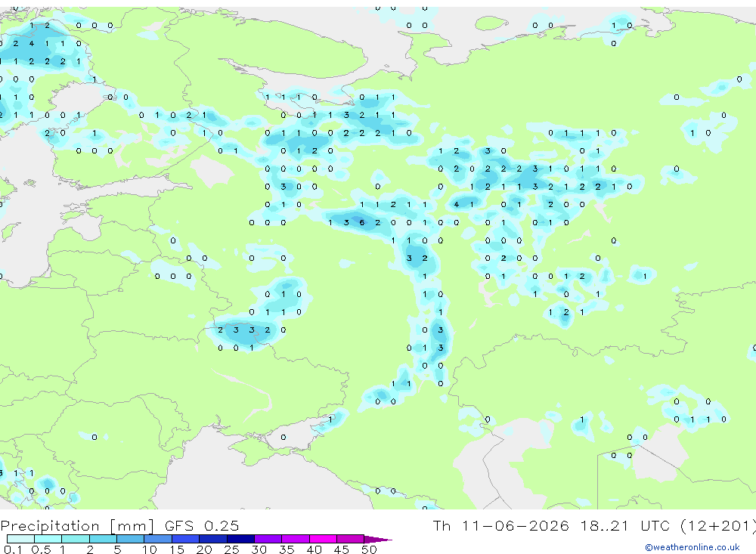
Task: Click the 'GFS 0.25' model label
Action: click(202, 525)
